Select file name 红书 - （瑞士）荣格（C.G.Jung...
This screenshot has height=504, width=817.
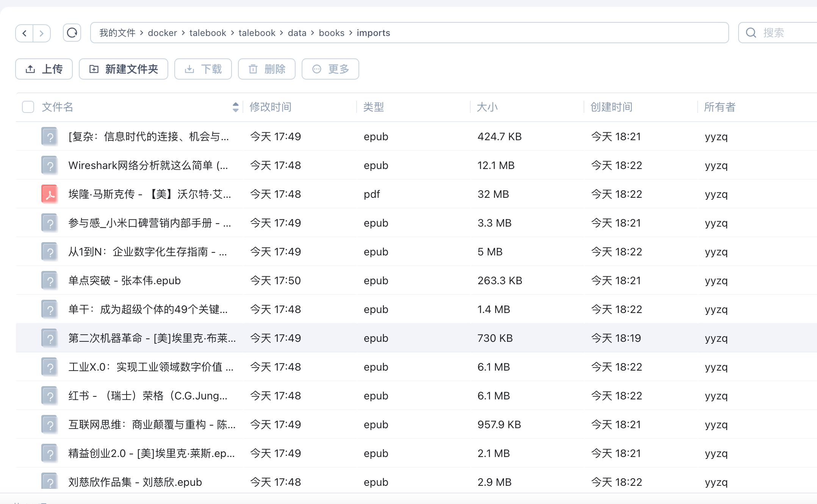tap(148, 396)
